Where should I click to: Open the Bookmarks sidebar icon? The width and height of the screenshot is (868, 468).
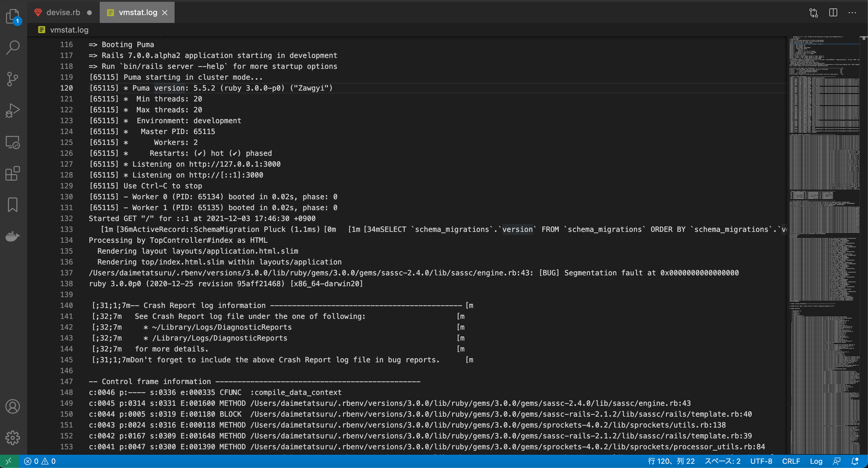(13, 204)
